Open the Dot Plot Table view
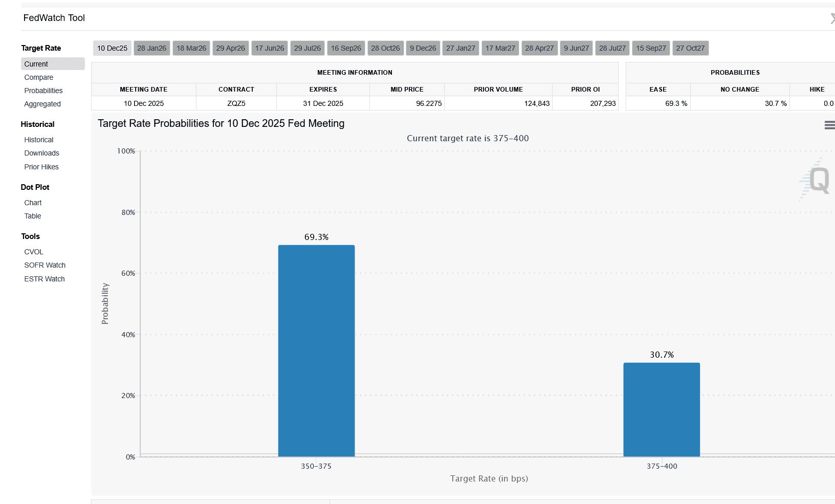835x504 pixels. pos(32,216)
